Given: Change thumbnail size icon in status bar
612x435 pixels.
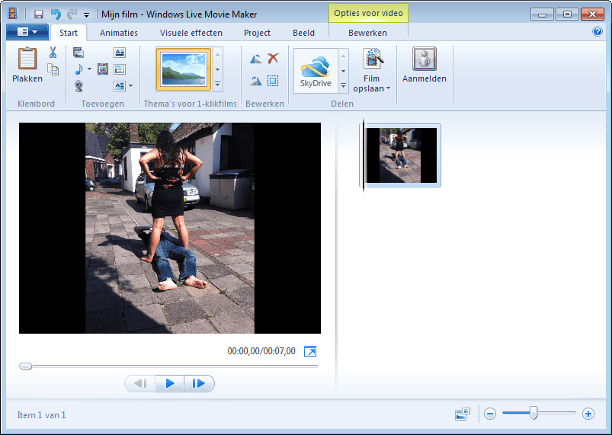Looking at the screenshot, I should [463, 414].
